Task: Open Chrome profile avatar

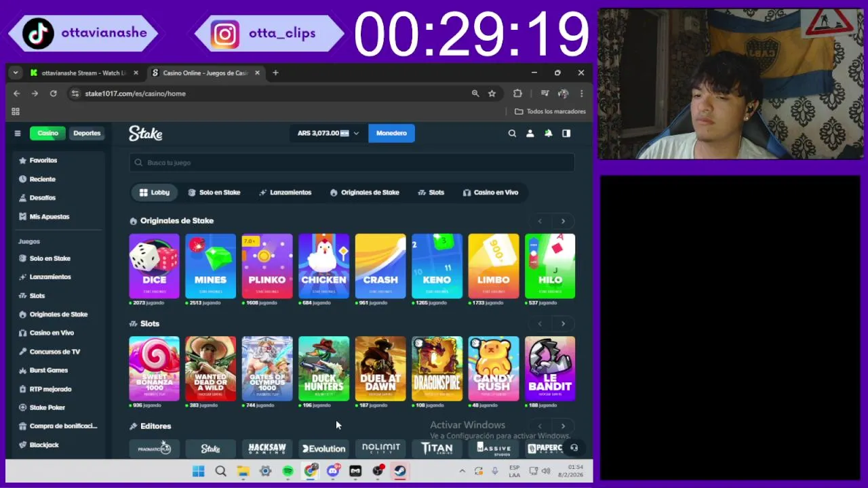Action: coord(563,94)
